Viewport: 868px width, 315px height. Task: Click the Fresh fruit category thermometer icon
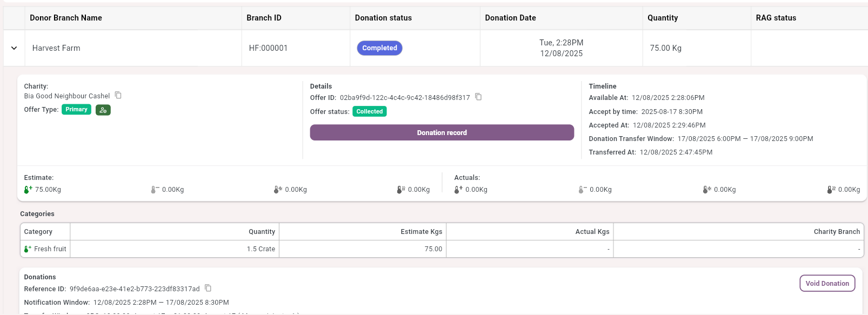28,249
